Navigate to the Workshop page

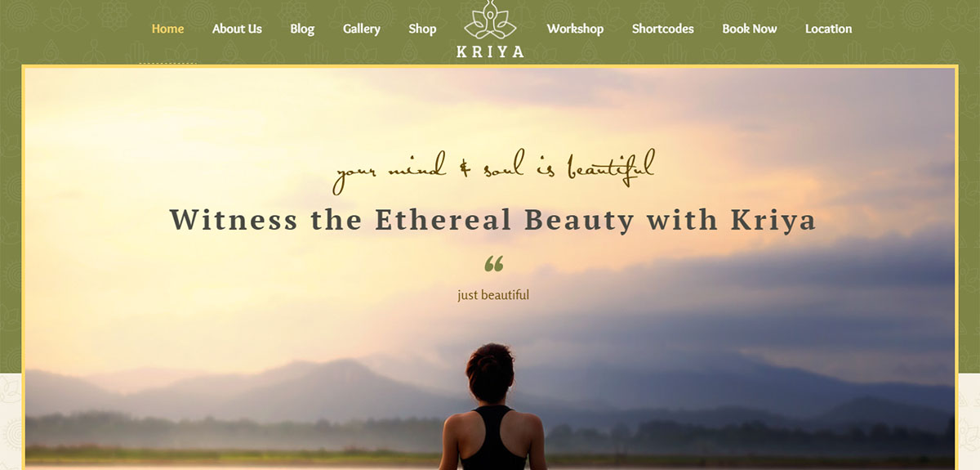click(x=575, y=29)
